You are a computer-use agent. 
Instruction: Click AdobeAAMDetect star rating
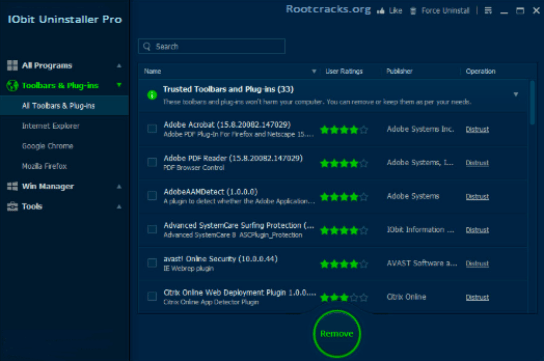point(344,197)
